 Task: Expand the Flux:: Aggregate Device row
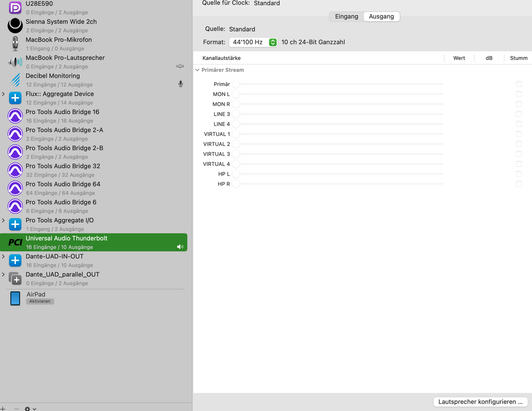pos(3,94)
